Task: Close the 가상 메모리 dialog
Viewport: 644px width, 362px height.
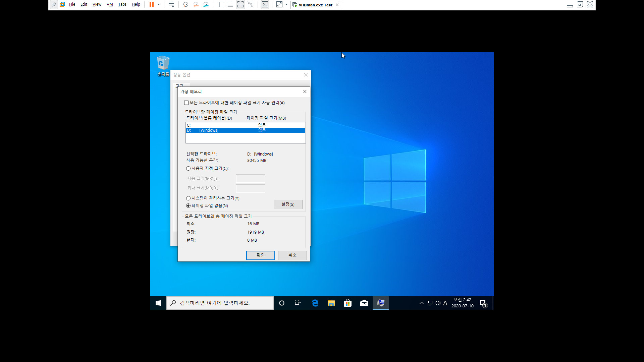Action: (305, 92)
